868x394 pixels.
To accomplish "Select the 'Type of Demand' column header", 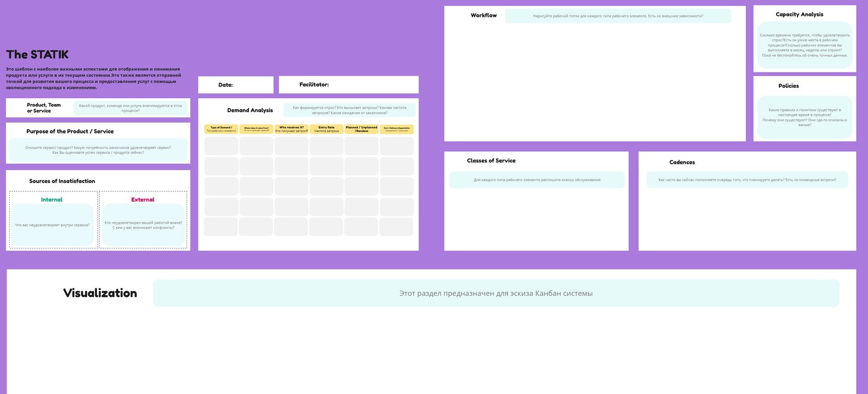I will [x=221, y=129].
